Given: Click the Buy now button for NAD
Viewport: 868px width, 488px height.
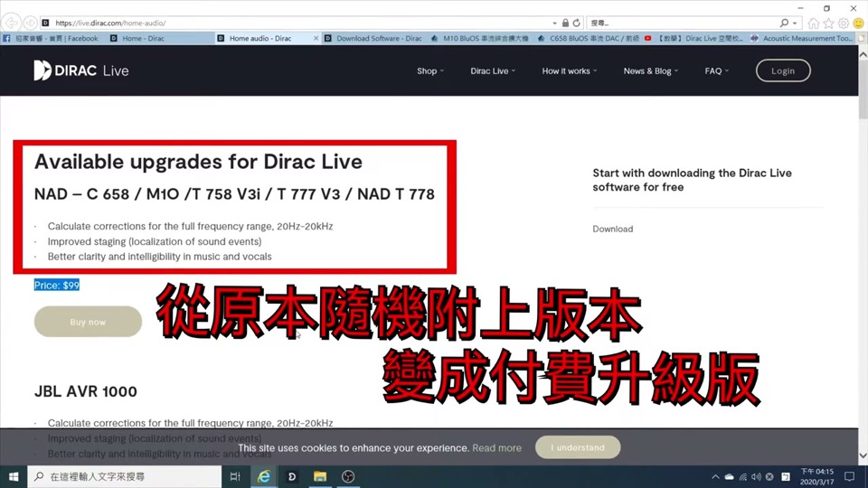Looking at the screenshot, I should tap(88, 322).
